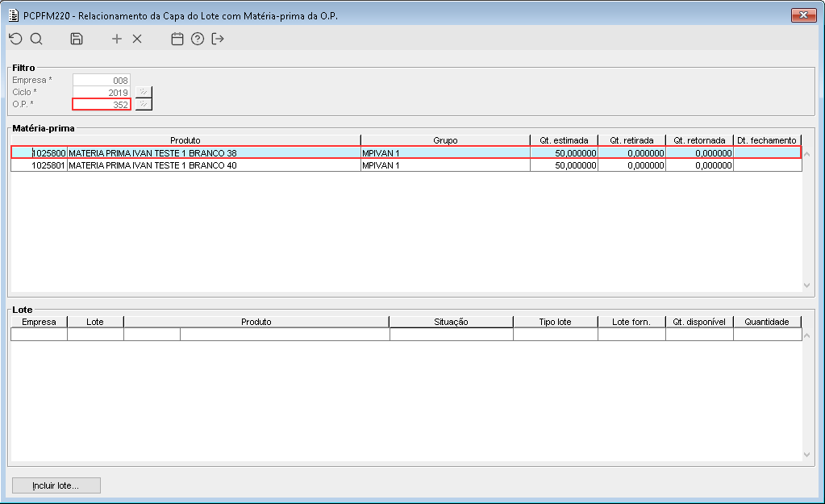825x504 pixels.
Task: Click the Qt. disponível column header
Action: click(x=699, y=322)
